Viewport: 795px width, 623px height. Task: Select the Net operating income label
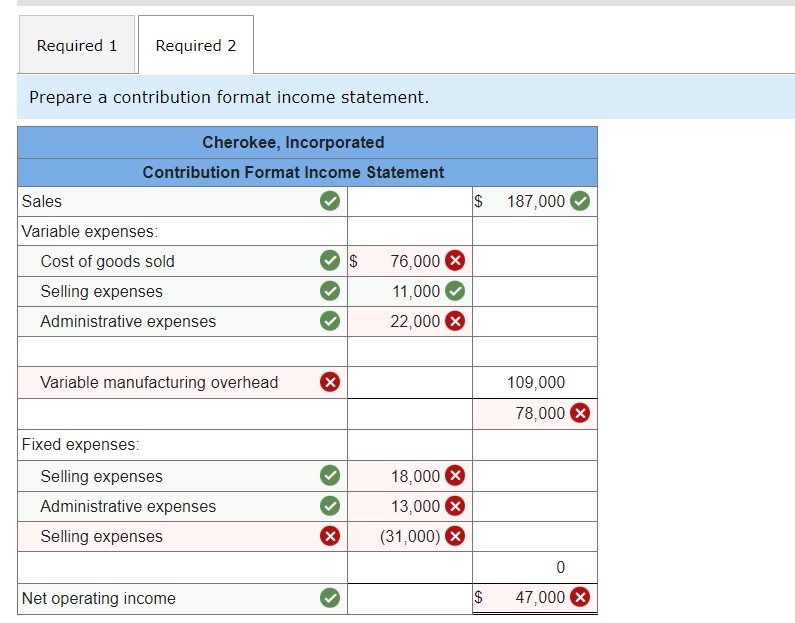pyautogui.click(x=99, y=598)
